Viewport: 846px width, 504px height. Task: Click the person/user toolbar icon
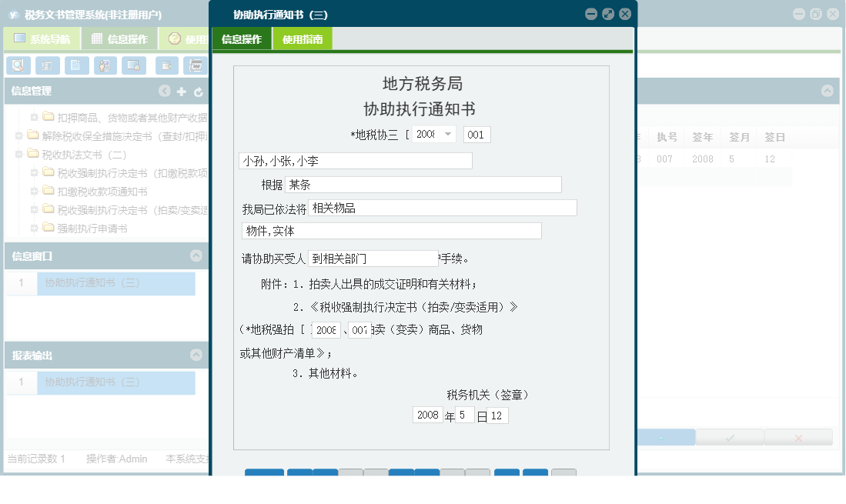pos(105,65)
